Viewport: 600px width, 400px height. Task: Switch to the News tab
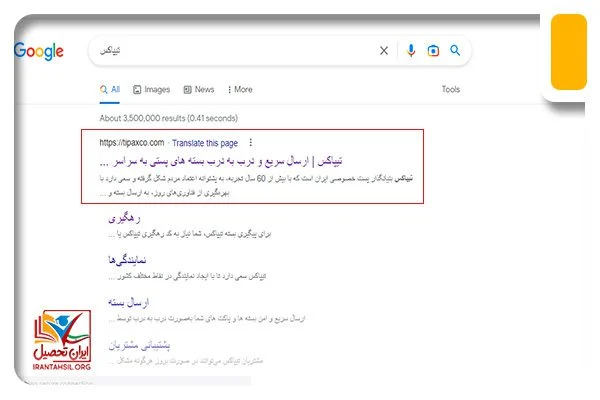tap(199, 90)
